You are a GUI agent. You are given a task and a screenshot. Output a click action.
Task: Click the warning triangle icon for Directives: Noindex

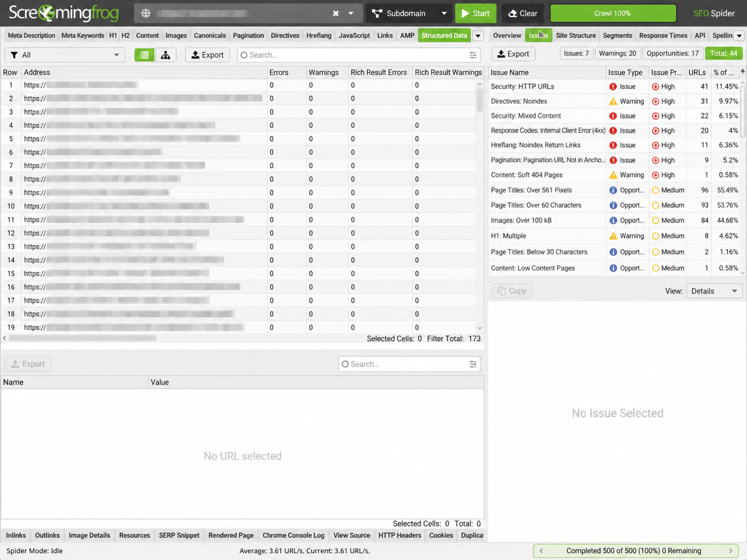(613, 102)
